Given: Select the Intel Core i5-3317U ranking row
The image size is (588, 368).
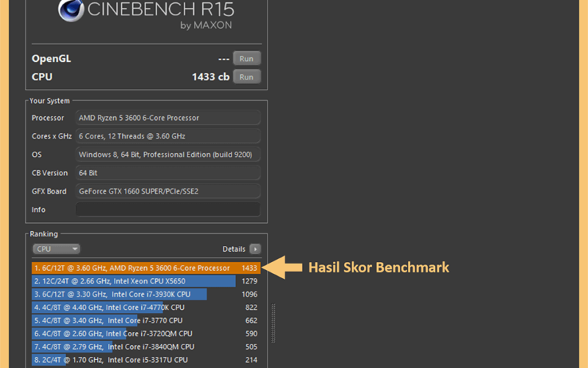Looking at the screenshot, I should pos(146,360).
